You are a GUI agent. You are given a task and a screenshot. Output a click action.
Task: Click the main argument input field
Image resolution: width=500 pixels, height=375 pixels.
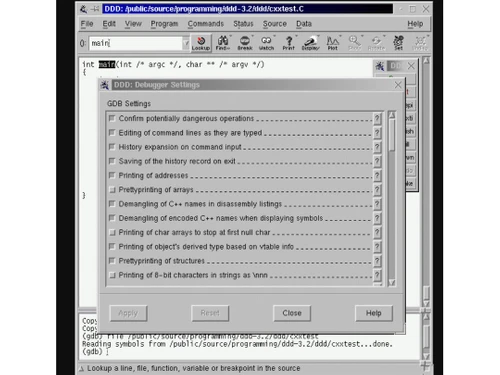click(136, 43)
